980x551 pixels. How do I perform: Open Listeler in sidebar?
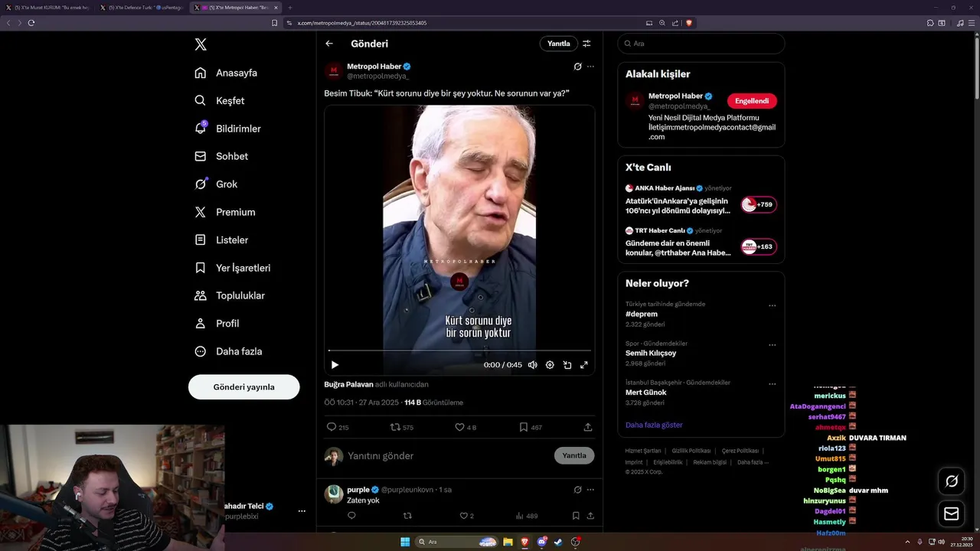221,240
